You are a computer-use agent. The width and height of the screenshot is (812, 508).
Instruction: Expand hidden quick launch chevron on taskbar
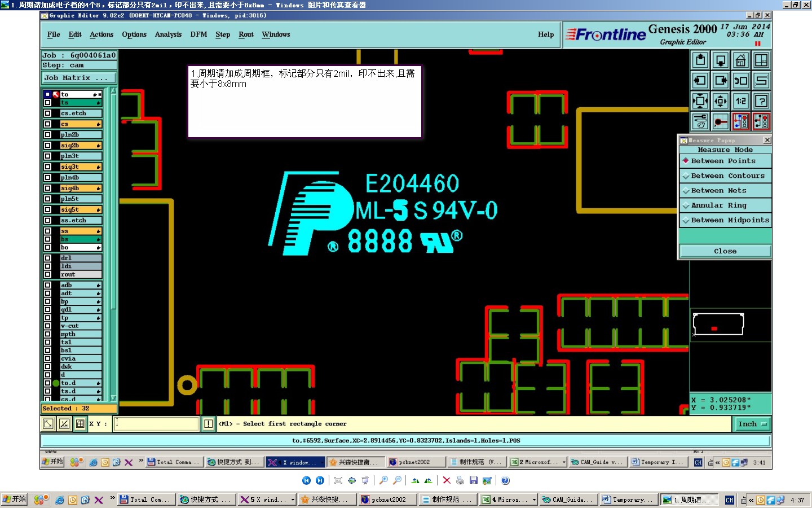[113, 498]
